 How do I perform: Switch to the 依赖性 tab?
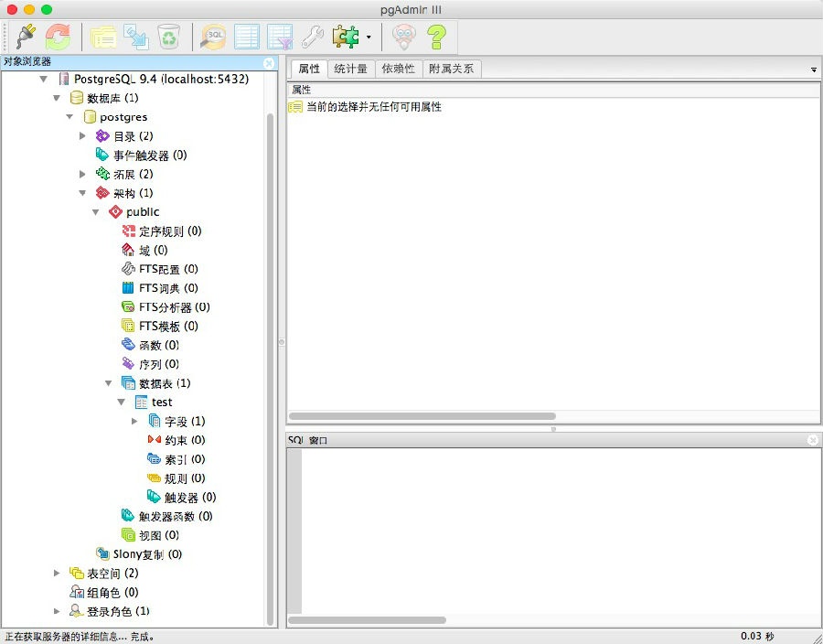pos(399,69)
